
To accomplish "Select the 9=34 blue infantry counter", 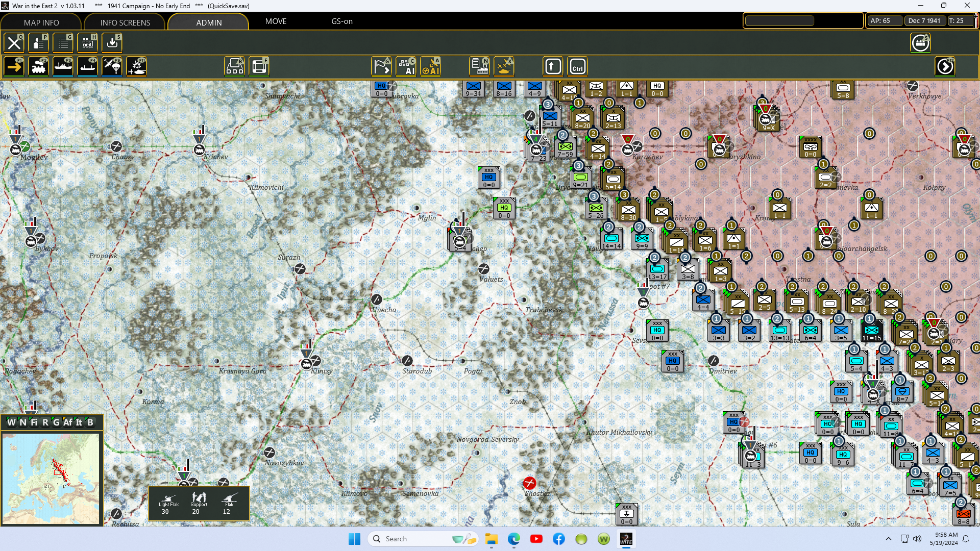I will coord(474,88).
